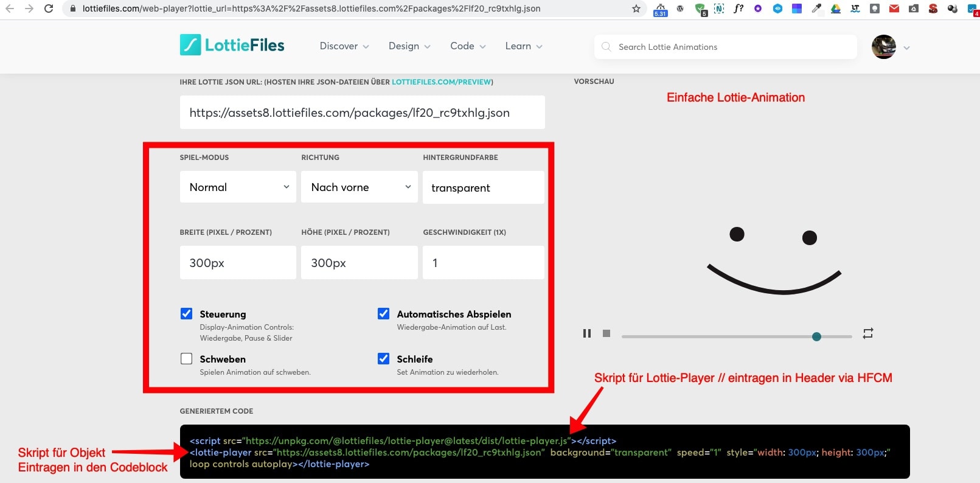Open the Discover navigation menu
Screen dimensions: 980x483
click(x=344, y=46)
